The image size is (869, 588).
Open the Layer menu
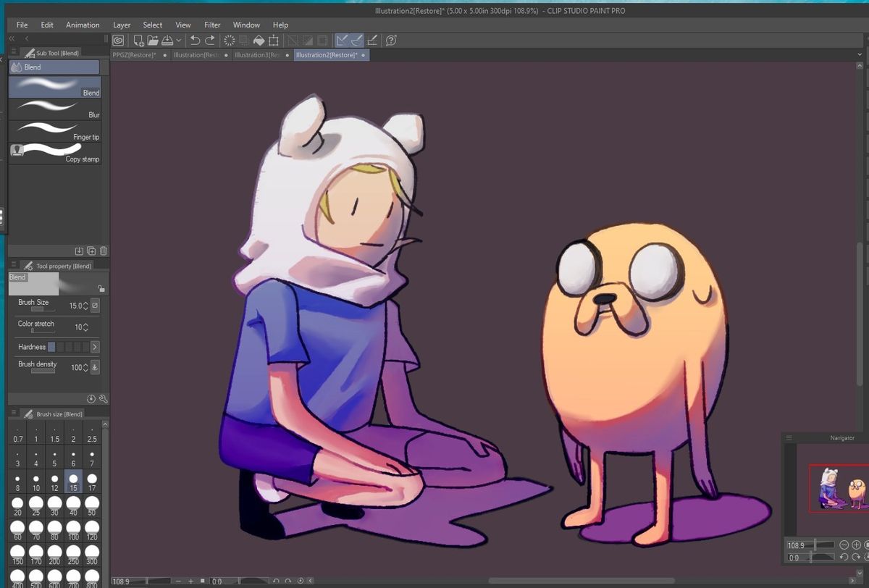pyautogui.click(x=122, y=25)
